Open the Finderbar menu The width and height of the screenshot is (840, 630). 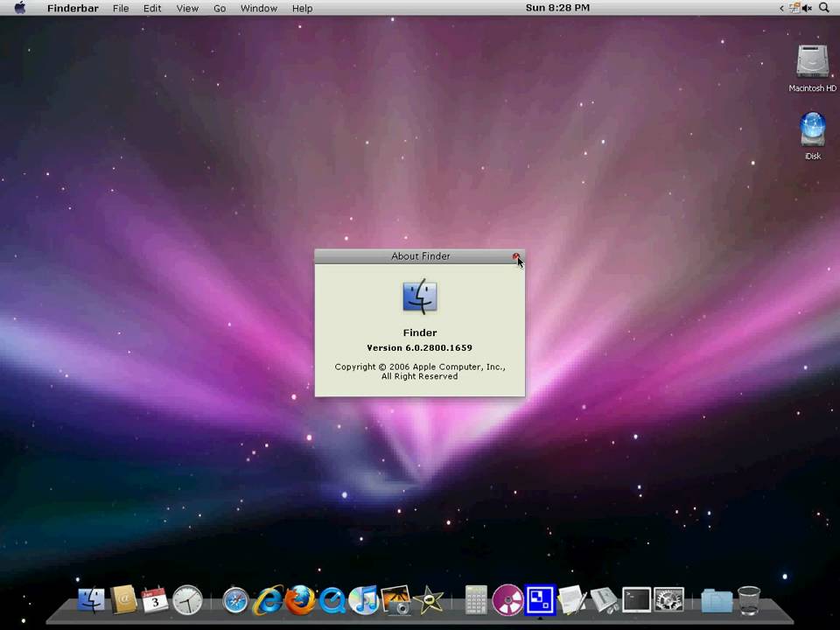tap(73, 8)
